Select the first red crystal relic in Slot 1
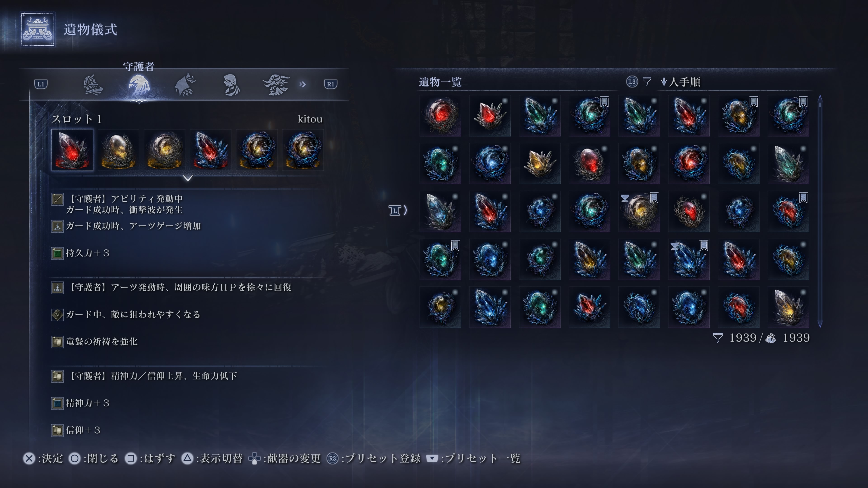The height and width of the screenshot is (488, 868). [72, 150]
